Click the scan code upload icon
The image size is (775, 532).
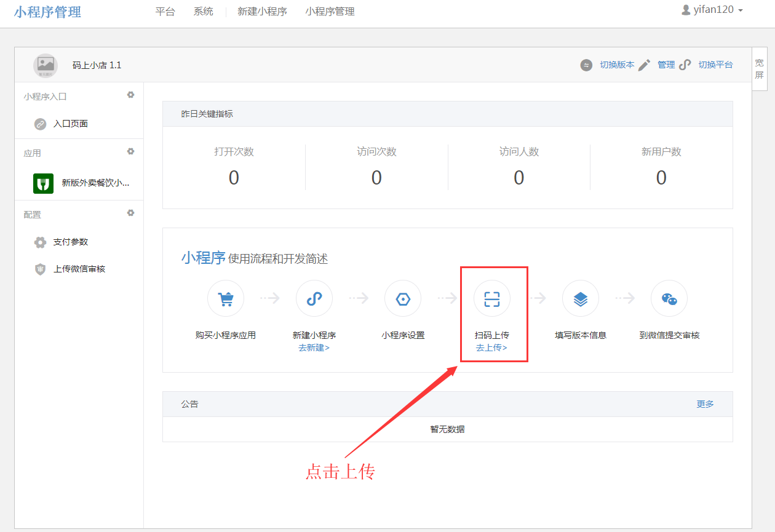[491, 299]
